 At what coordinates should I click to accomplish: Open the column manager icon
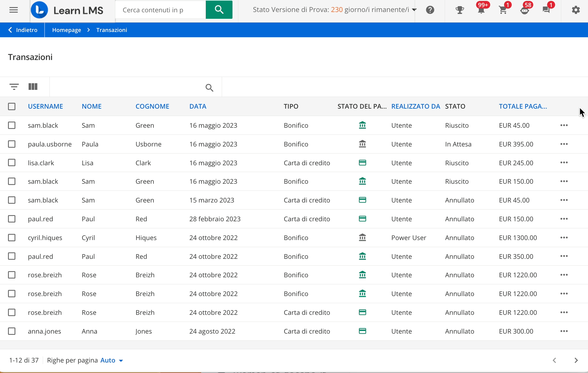[x=33, y=87]
